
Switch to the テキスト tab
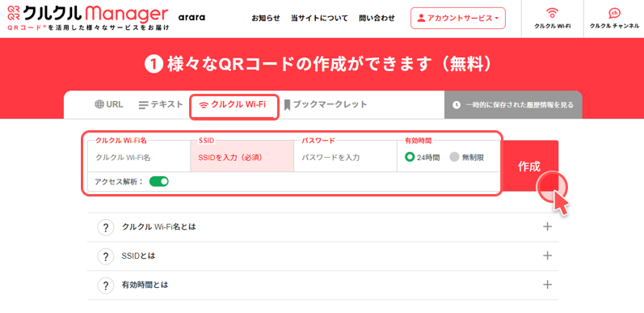tap(161, 104)
